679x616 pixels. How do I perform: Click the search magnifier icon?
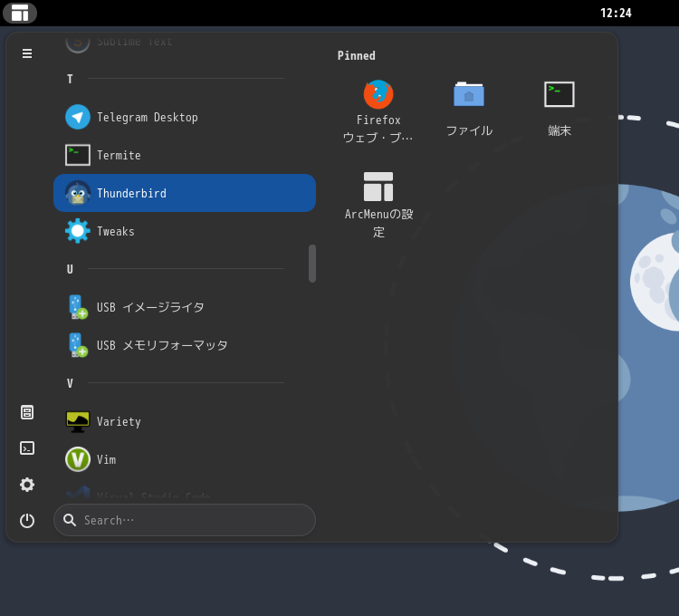click(x=70, y=520)
